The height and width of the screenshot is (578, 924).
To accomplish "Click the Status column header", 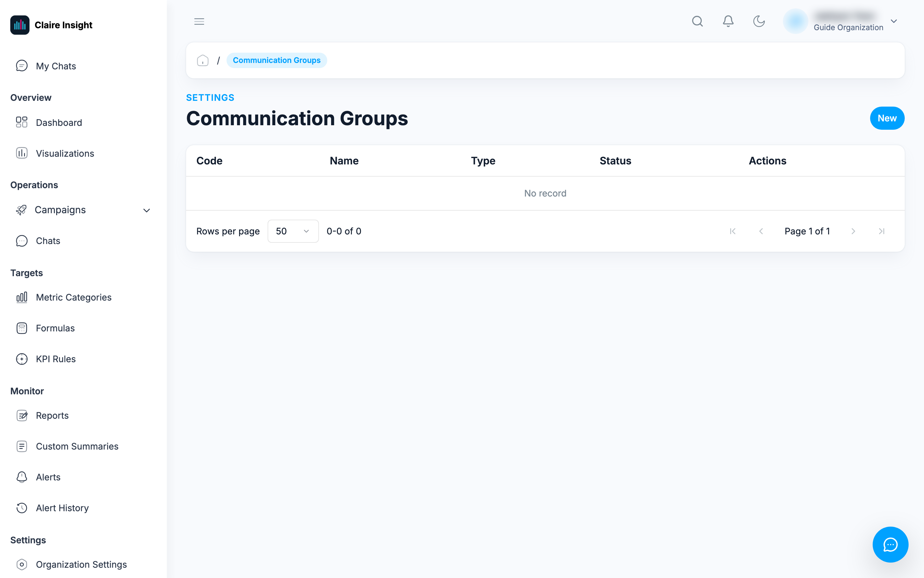I will (615, 161).
